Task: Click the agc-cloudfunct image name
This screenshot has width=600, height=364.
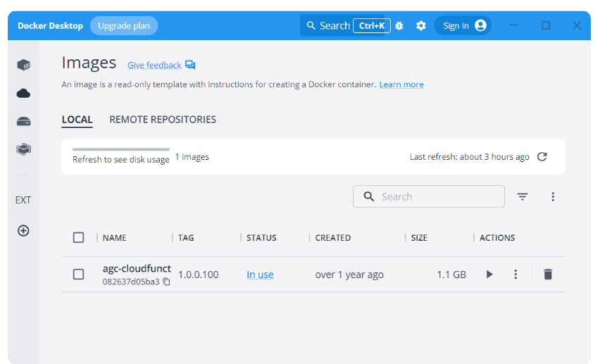Action: tap(137, 269)
